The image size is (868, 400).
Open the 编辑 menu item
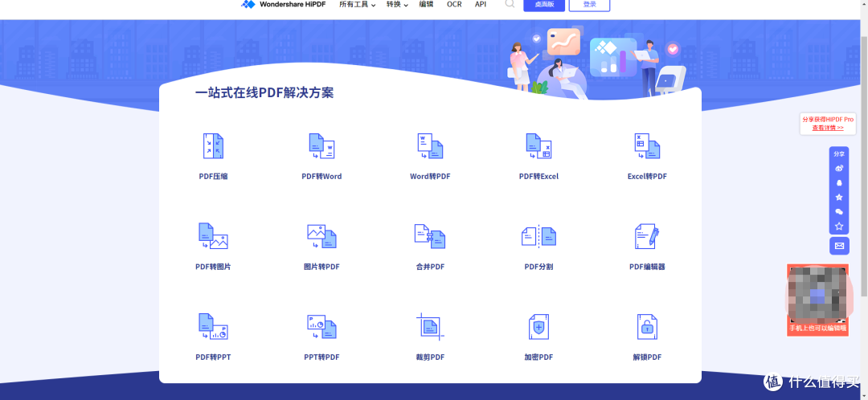(x=426, y=4)
